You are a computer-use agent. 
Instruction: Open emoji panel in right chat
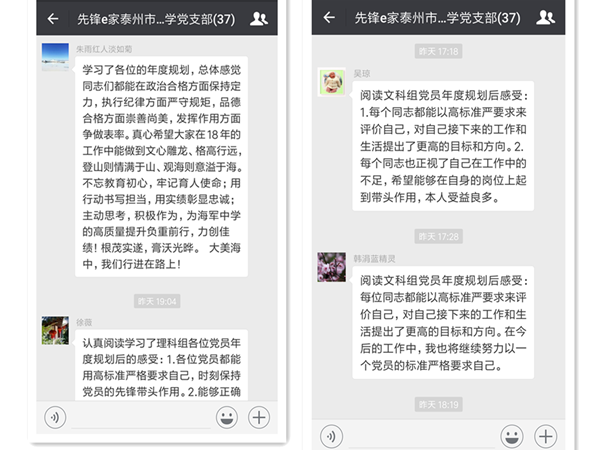pyautogui.click(x=512, y=436)
